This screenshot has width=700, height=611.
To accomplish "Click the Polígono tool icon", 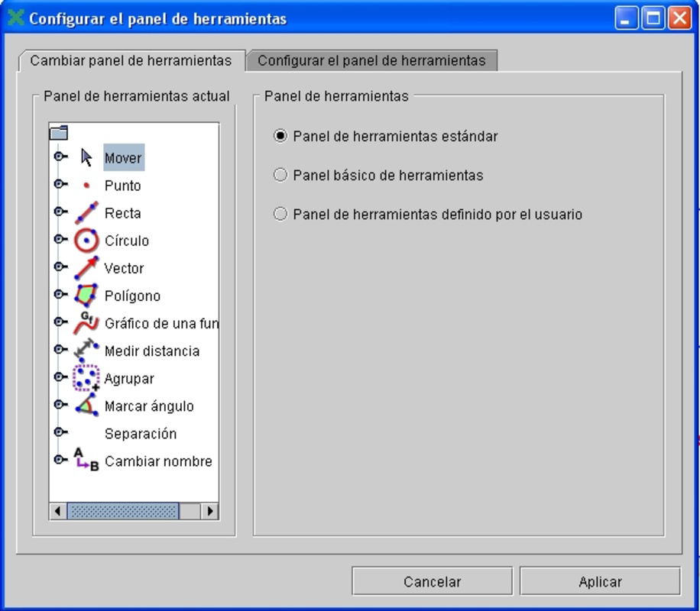I will click(x=86, y=296).
